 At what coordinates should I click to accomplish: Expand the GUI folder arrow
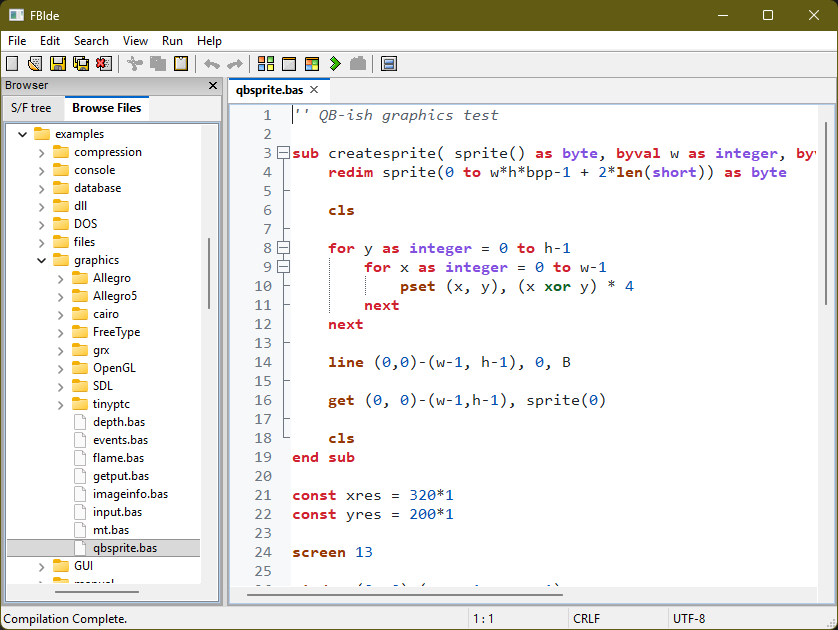click(42, 566)
